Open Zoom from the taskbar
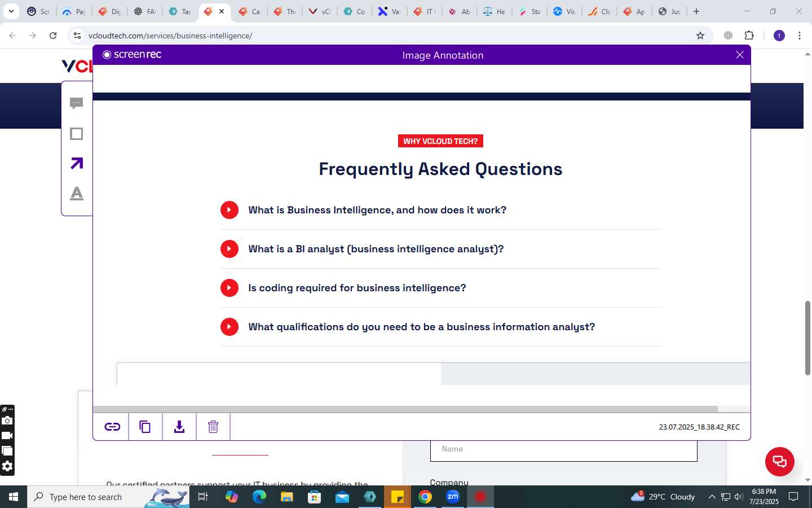 (453, 497)
